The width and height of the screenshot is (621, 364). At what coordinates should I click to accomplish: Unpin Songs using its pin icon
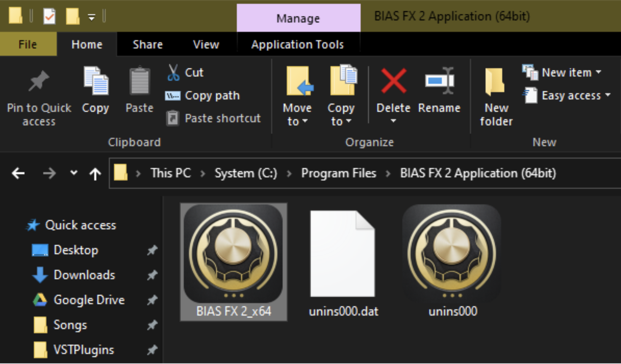(152, 325)
